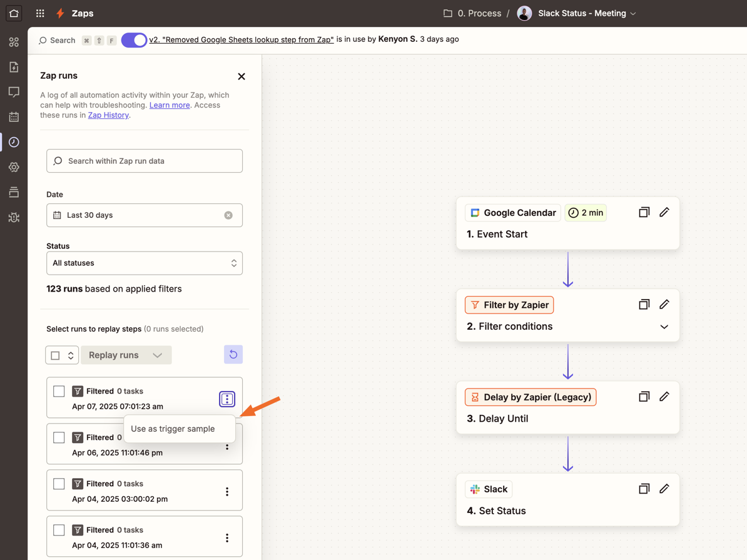Open options menu for Apr 04 03:00:02 pm run
Viewport: 747px width, 560px height.
coord(227,491)
